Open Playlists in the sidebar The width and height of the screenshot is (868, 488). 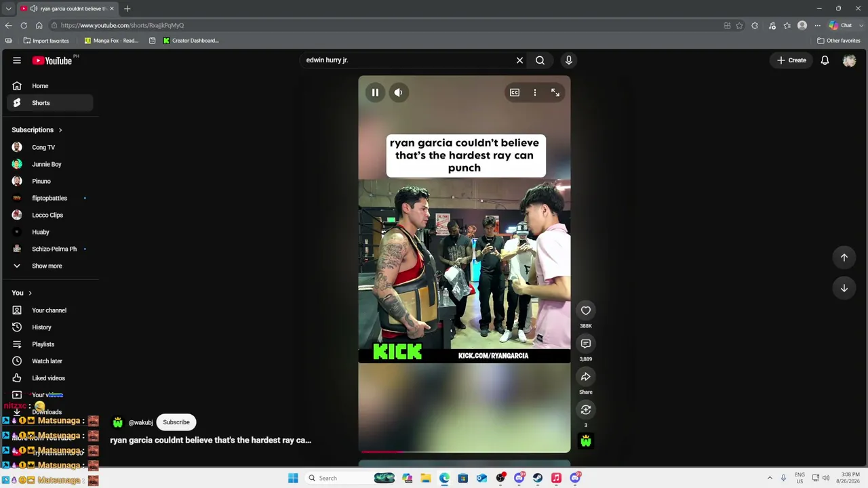[50, 344]
